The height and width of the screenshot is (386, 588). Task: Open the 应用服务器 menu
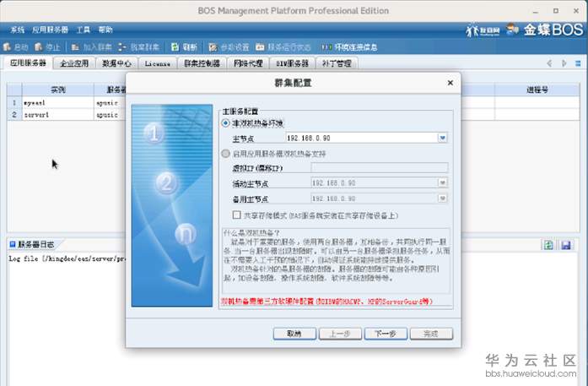point(50,30)
